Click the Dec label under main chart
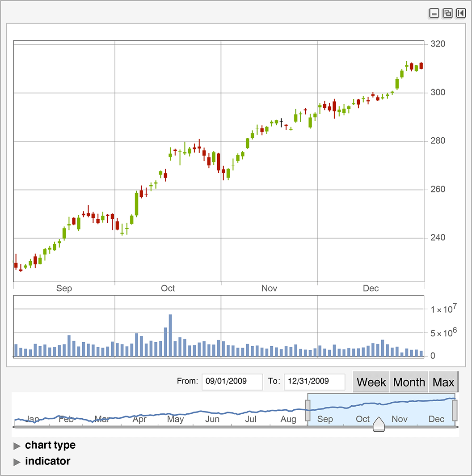 pyautogui.click(x=371, y=288)
